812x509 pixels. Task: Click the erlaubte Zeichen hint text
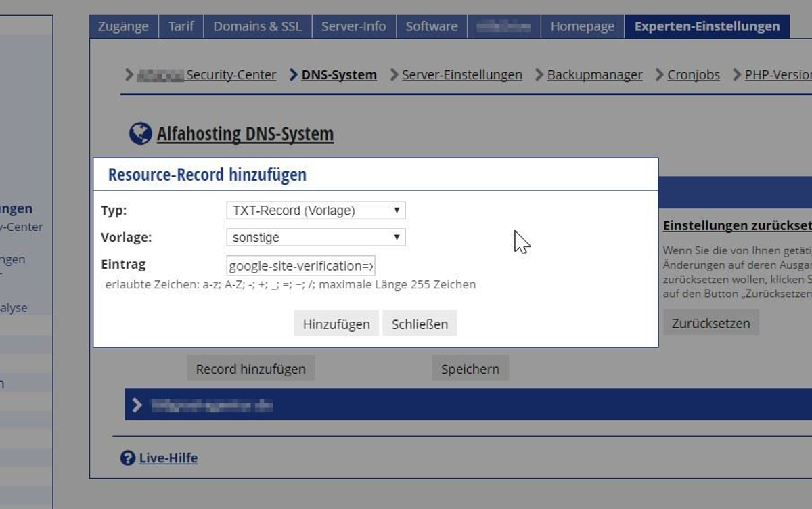pos(290,284)
